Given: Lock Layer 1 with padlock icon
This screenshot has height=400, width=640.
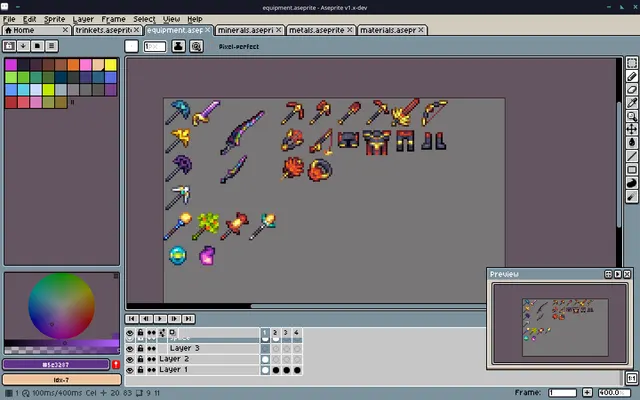Looking at the screenshot, I should point(140,370).
